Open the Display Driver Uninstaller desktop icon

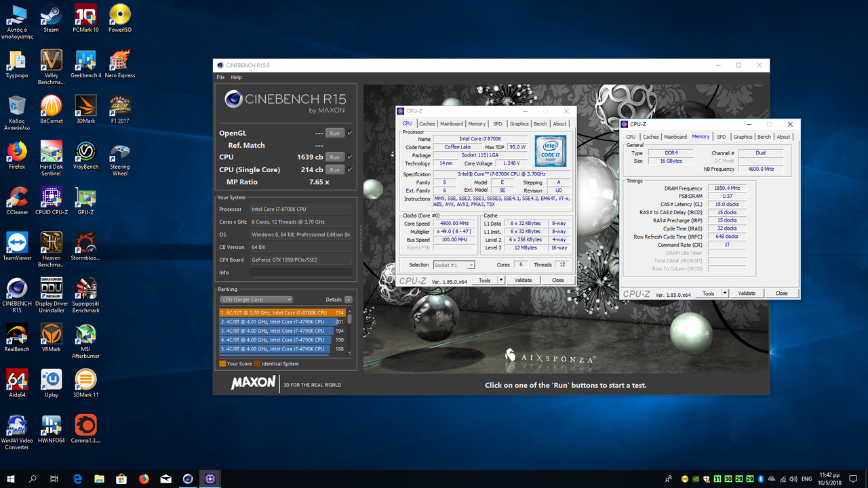(51, 295)
